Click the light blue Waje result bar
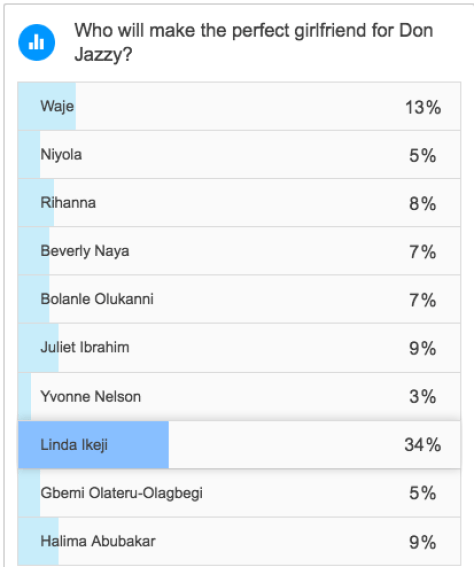The width and height of the screenshot is (474, 567). click(x=47, y=106)
